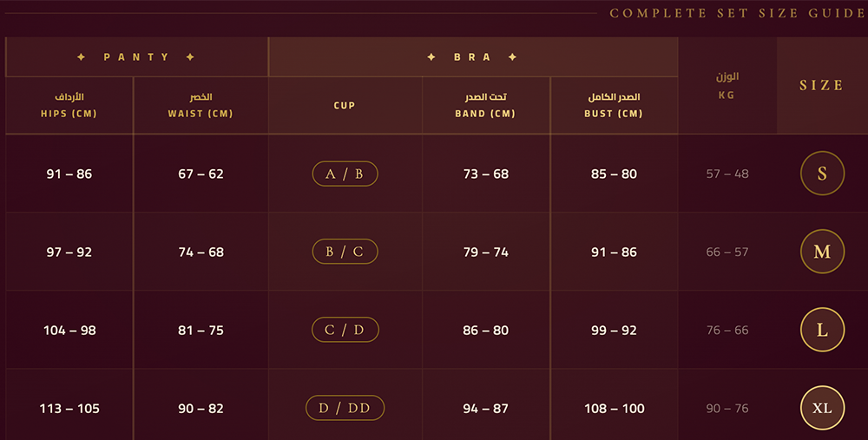Click the 57 – 48 weight cell

727,174
